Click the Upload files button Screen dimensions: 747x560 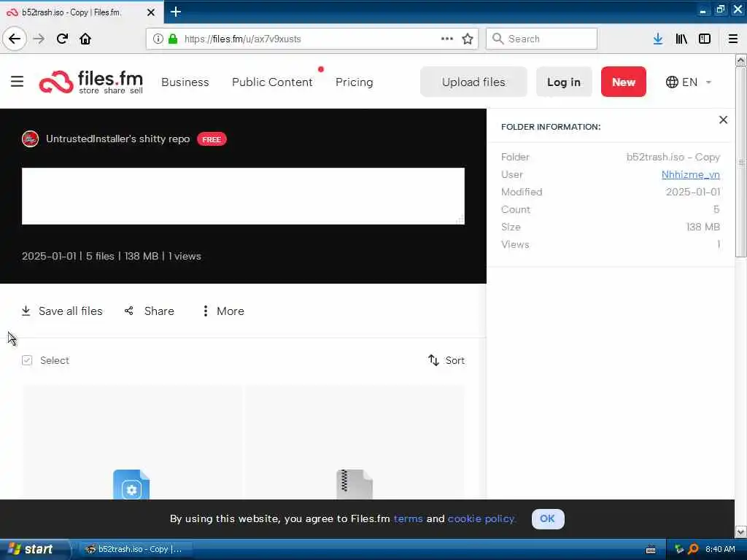click(473, 82)
